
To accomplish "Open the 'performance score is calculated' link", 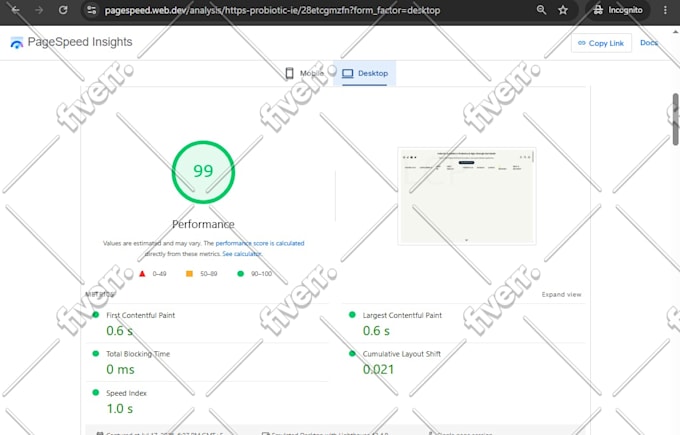I will pos(260,243).
